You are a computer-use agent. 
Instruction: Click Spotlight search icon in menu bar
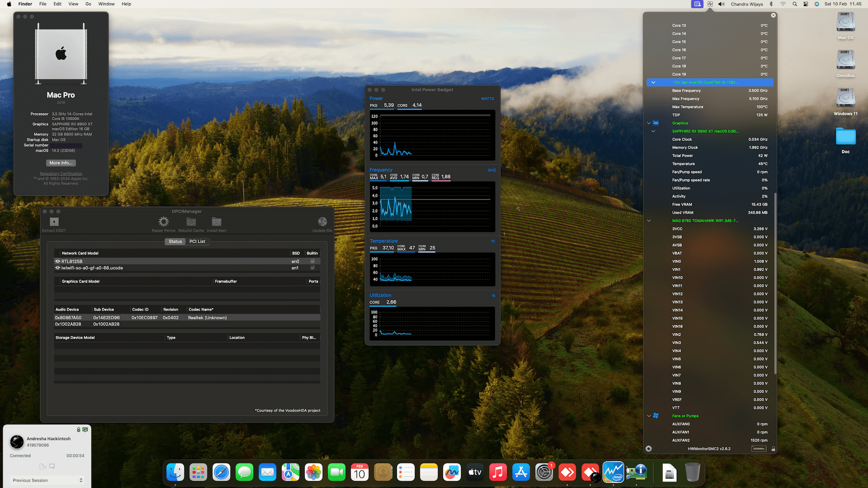point(795,4)
